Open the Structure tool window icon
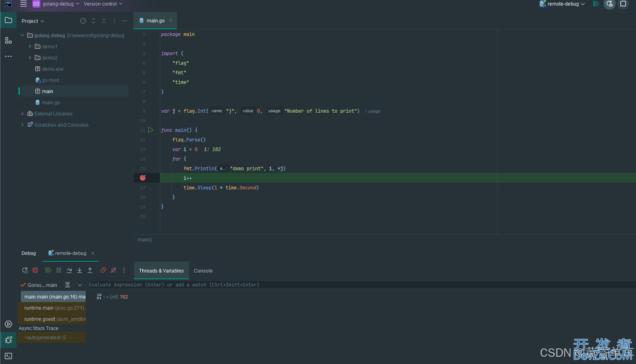The image size is (636, 364). click(8, 40)
